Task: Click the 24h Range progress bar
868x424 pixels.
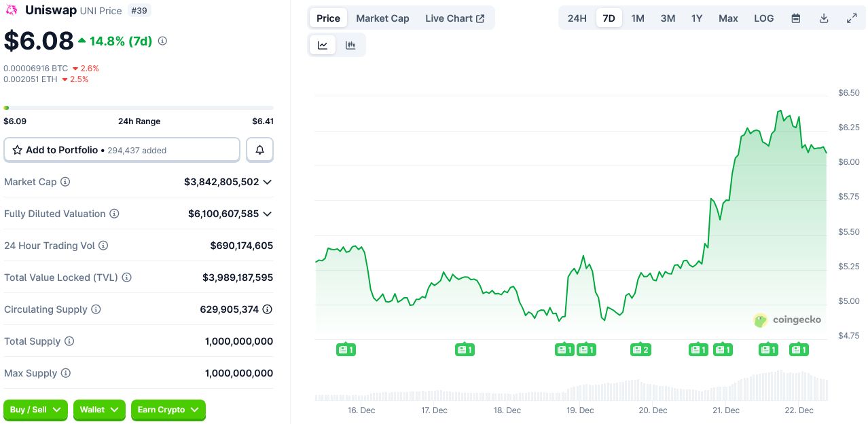Action: point(139,107)
